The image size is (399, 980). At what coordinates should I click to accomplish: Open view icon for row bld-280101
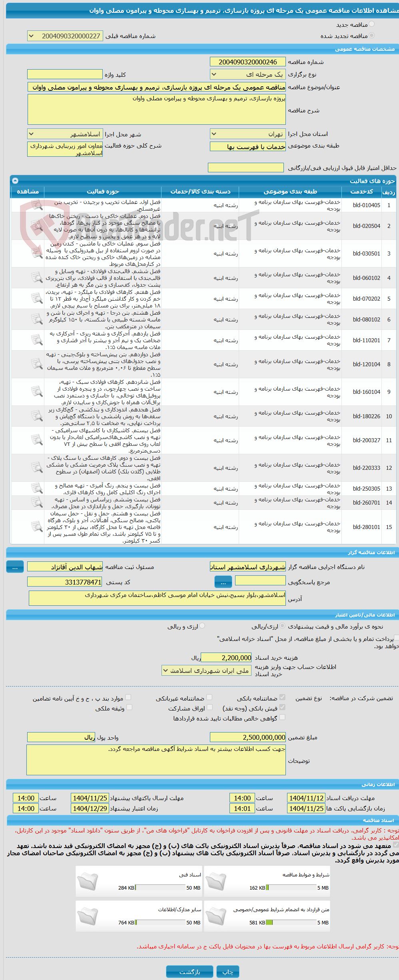[37, 527]
